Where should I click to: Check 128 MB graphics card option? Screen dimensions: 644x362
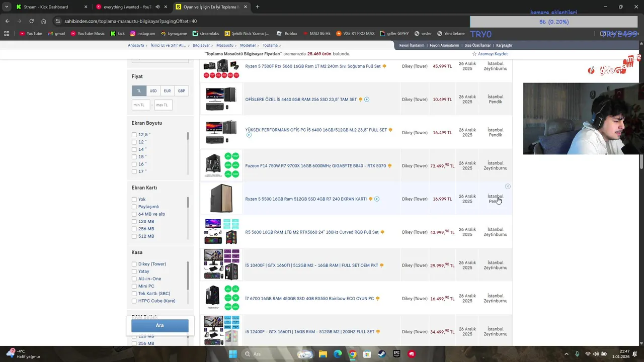point(134,222)
